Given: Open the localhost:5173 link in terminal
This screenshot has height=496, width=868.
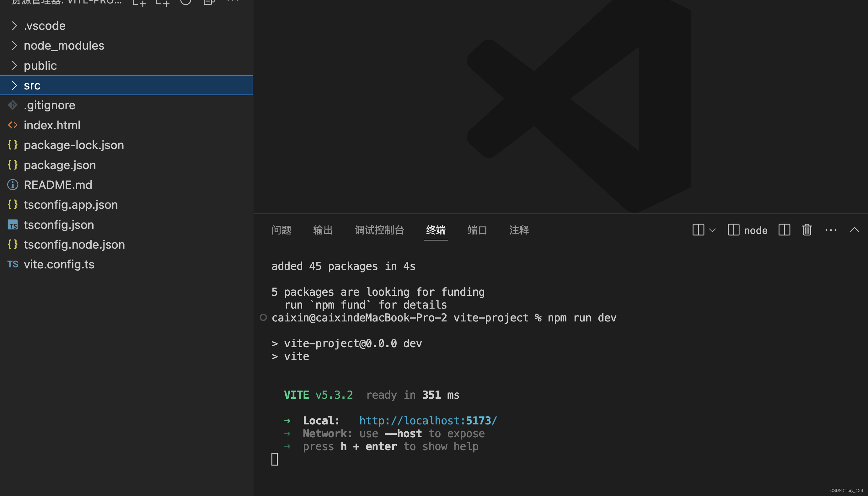Looking at the screenshot, I should pyautogui.click(x=428, y=420).
